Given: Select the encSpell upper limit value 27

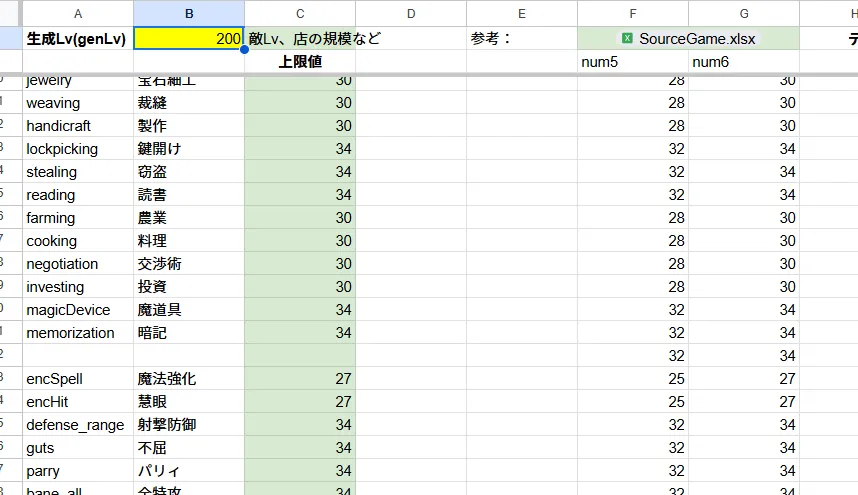Looking at the screenshot, I should point(300,379).
